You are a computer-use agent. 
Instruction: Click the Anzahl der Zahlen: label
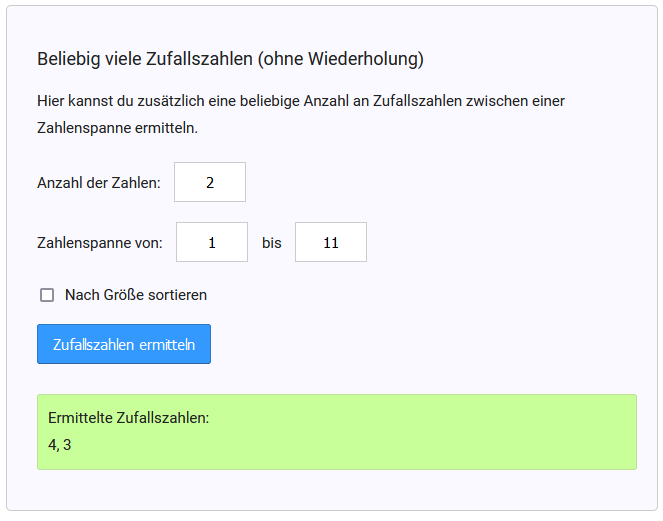(x=98, y=183)
